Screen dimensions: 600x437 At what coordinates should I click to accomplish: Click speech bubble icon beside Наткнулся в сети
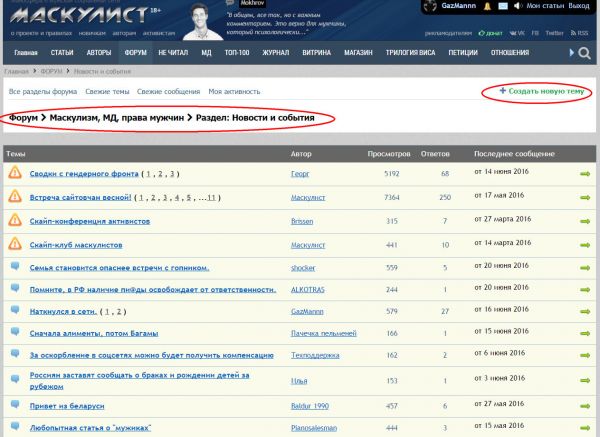click(15, 312)
